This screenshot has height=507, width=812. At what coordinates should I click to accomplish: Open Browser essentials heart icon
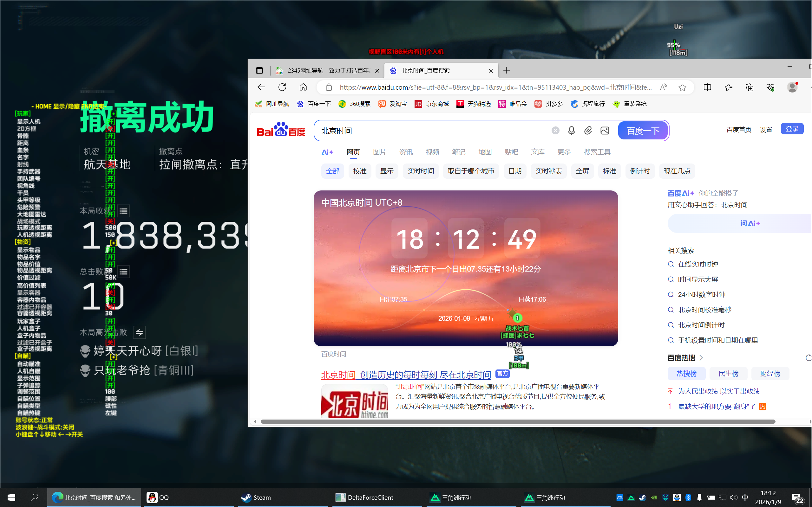[x=770, y=87]
